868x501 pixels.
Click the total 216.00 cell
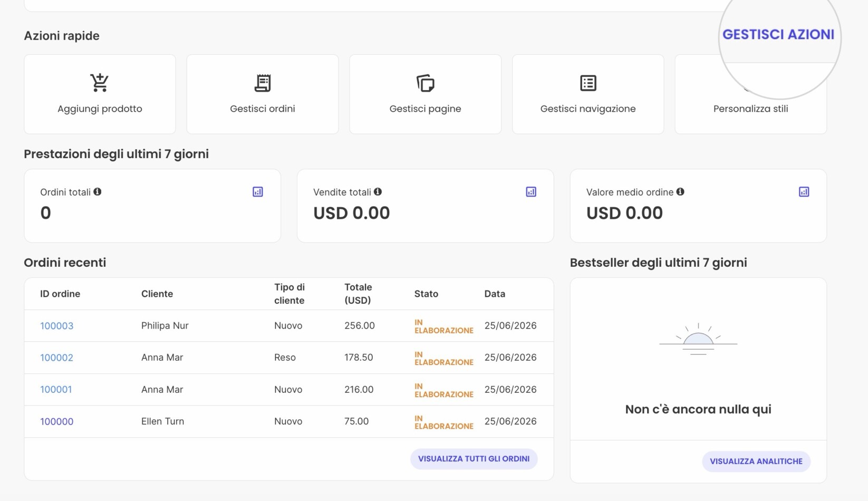(359, 390)
